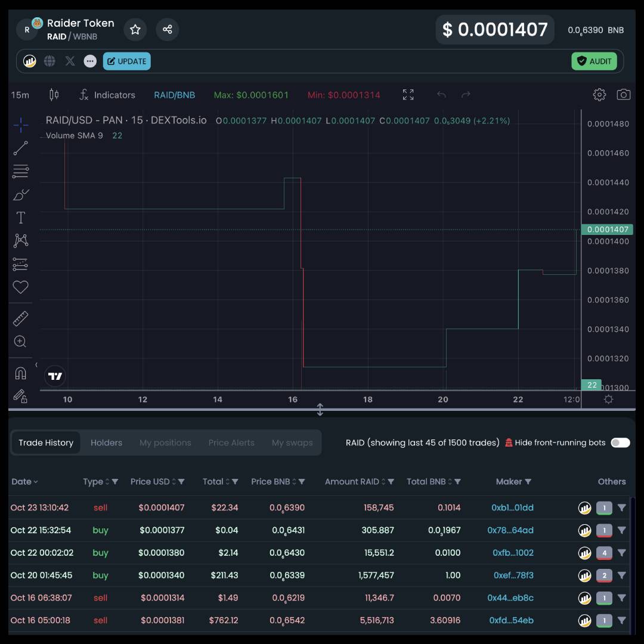This screenshot has width=644, height=644.
Task: Filter by Total BNB column
Action: pyautogui.click(x=457, y=482)
